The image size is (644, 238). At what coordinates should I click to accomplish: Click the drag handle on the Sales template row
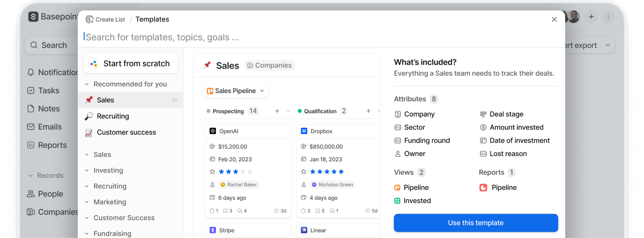(175, 100)
